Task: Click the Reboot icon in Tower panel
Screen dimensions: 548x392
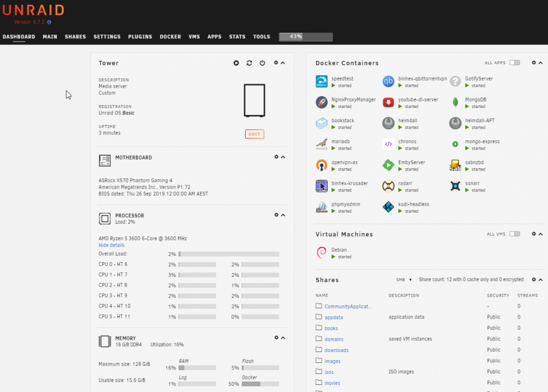Action: coord(249,63)
